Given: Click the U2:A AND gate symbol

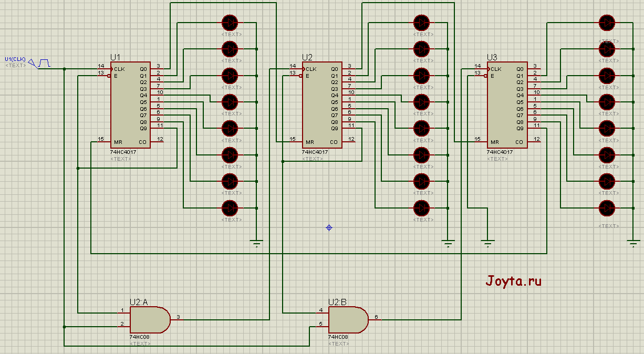Looking at the screenshot, I should pos(149,319).
